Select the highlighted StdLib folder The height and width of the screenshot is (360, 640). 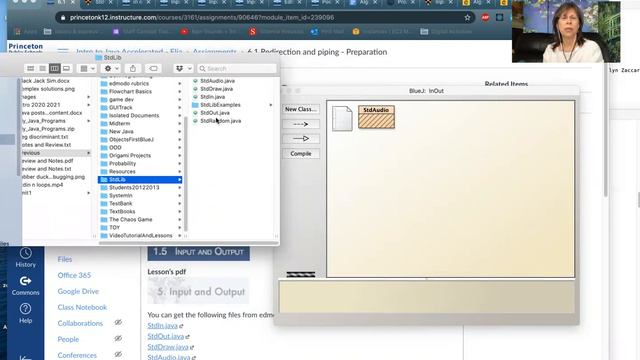(x=140, y=180)
